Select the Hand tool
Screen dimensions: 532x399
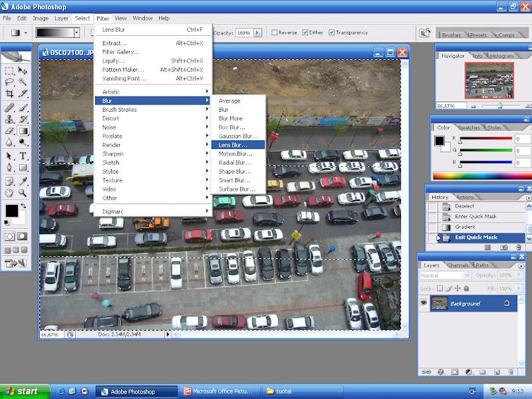9,193
